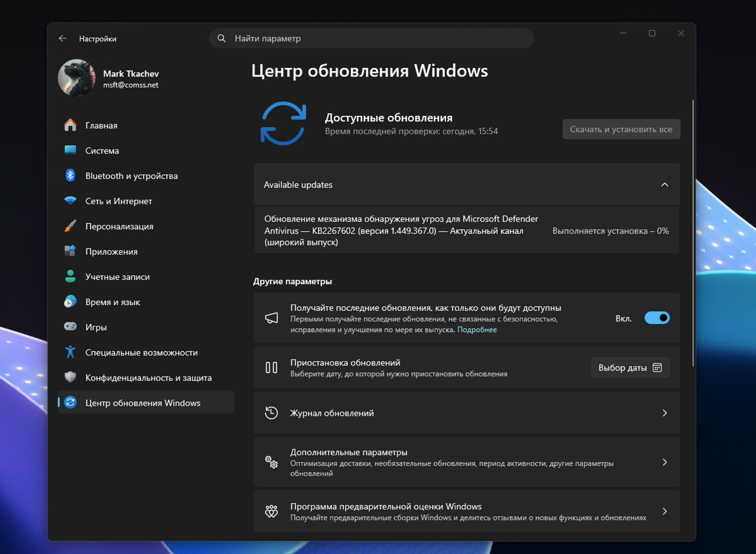
Task: Click the Bluetooth и устройства icon
Action: pyautogui.click(x=70, y=175)
